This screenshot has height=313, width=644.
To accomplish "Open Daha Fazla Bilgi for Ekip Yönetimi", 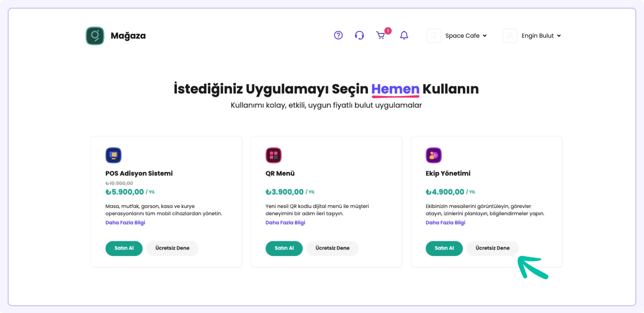I will pyautogui.click(x=446, y=223).
